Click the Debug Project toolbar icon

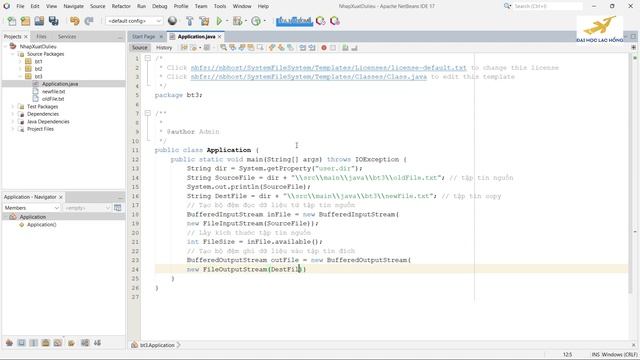[x=237, y=21]
